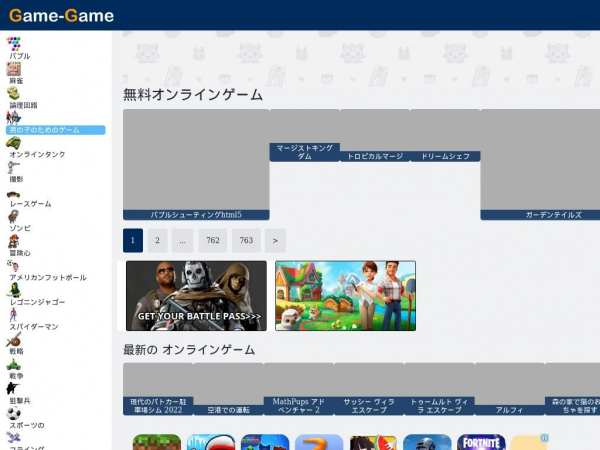Screen dimensions: 600x450
Task: Open MathPups アドベンチャー 2 game
Action: point(299,389)
